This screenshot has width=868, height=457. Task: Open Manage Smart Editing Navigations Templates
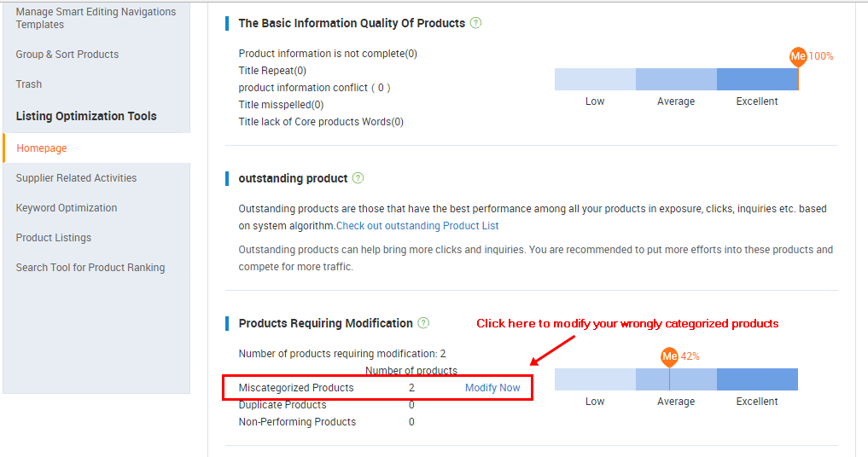pos(96,18)
